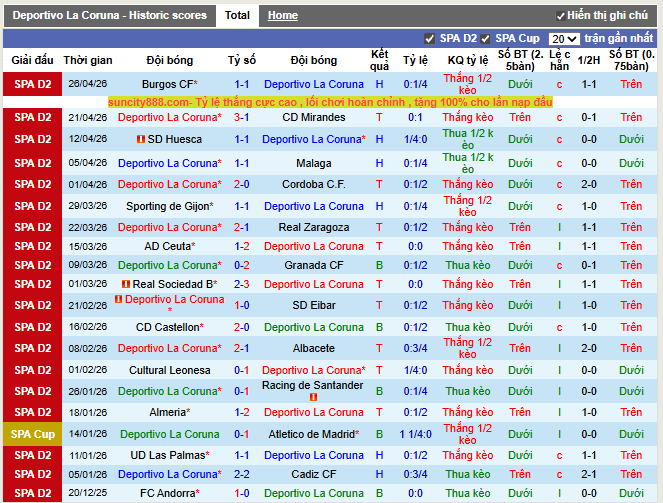Open Sporting de Gijon team link
Image resolution: width=663 pixels, height=503 pixels.
tap(167, 206)
